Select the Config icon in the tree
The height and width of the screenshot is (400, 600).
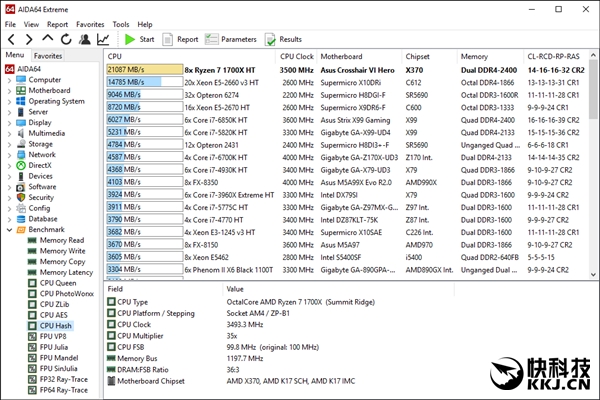pos(21,208)
